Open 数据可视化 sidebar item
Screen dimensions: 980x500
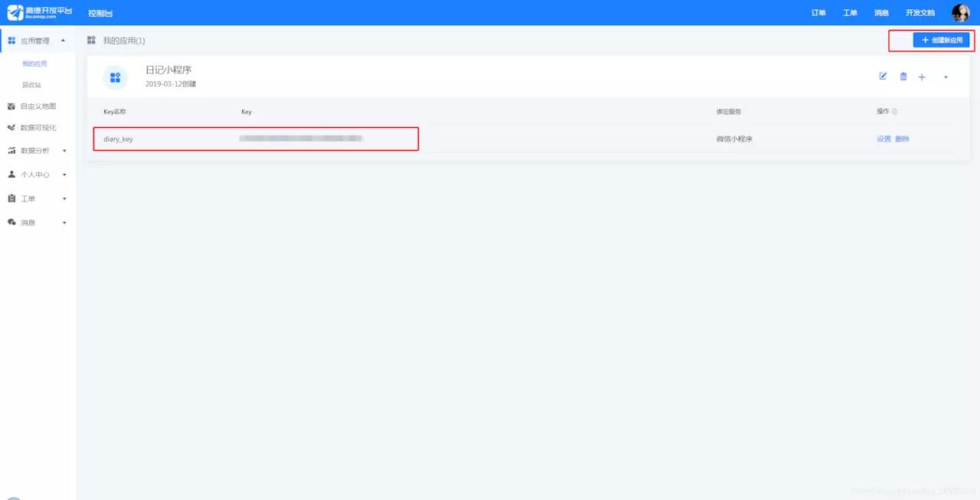click(x=38, y=128)
